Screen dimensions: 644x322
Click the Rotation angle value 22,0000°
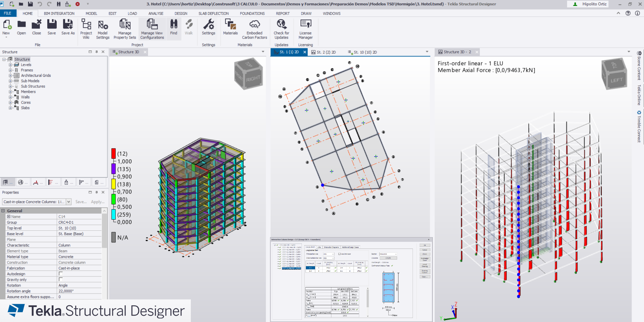(79, 291)
